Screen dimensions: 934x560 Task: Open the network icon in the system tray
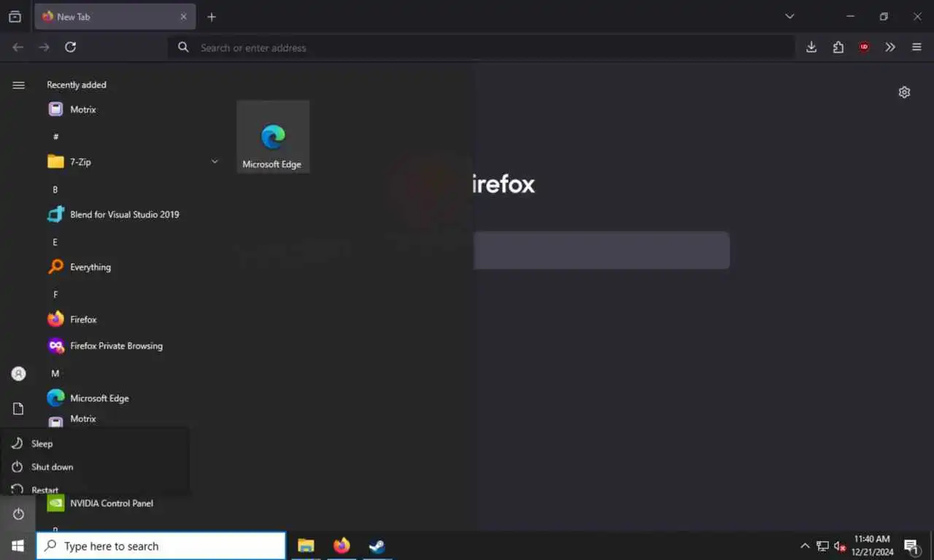tap(822, 545)
